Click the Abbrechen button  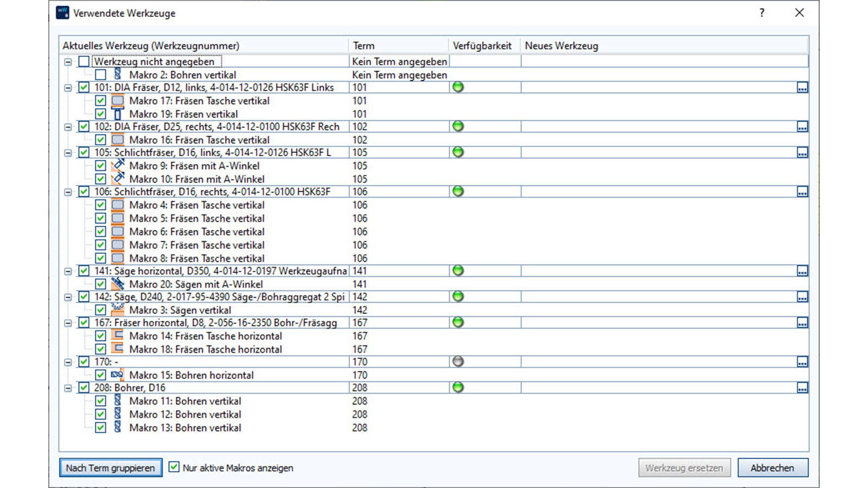point(772,467)
